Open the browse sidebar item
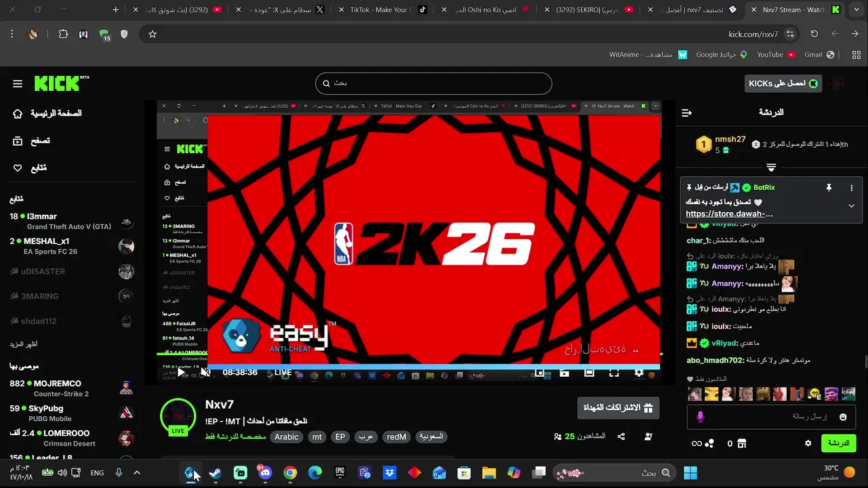The image size is (868, 488). [x=31, y=141]
